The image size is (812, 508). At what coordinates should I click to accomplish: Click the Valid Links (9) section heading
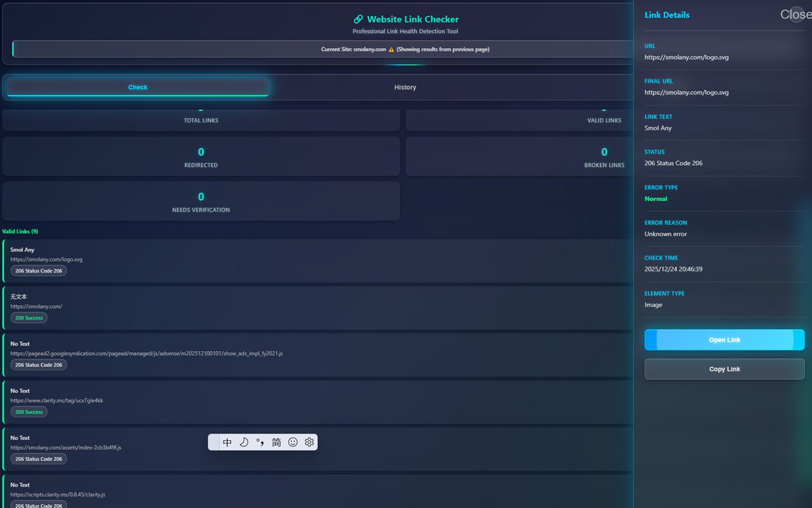(20, 231)
